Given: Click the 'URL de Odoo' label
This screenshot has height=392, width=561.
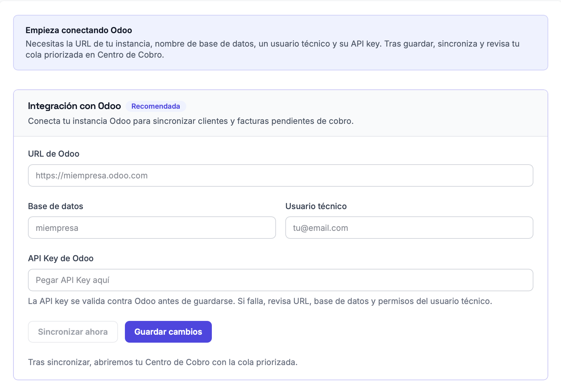Looking at the screenshot, I should click(x=54, y=154).
